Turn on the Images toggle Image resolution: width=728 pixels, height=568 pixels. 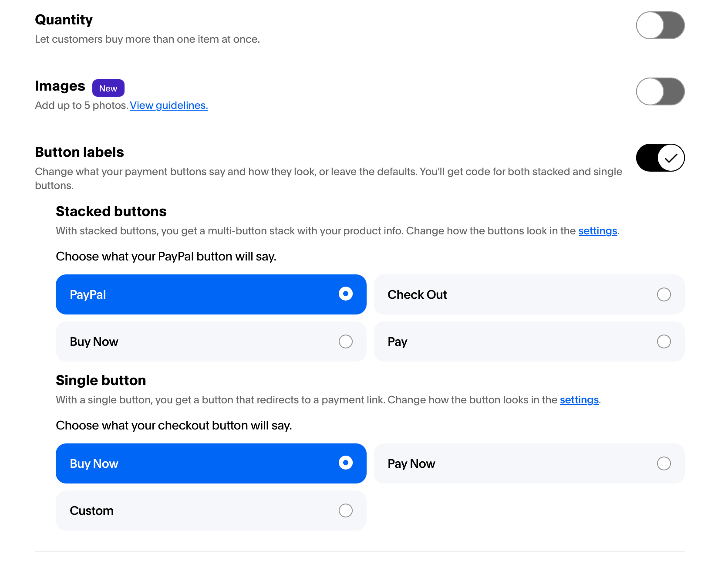(x=660, y=91)
